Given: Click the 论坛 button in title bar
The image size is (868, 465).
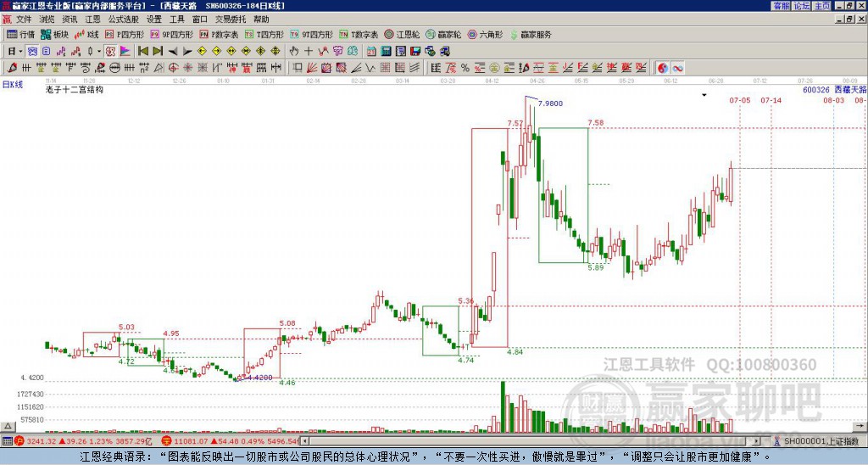Looking at the screenshot, I should tap(801, 6).
